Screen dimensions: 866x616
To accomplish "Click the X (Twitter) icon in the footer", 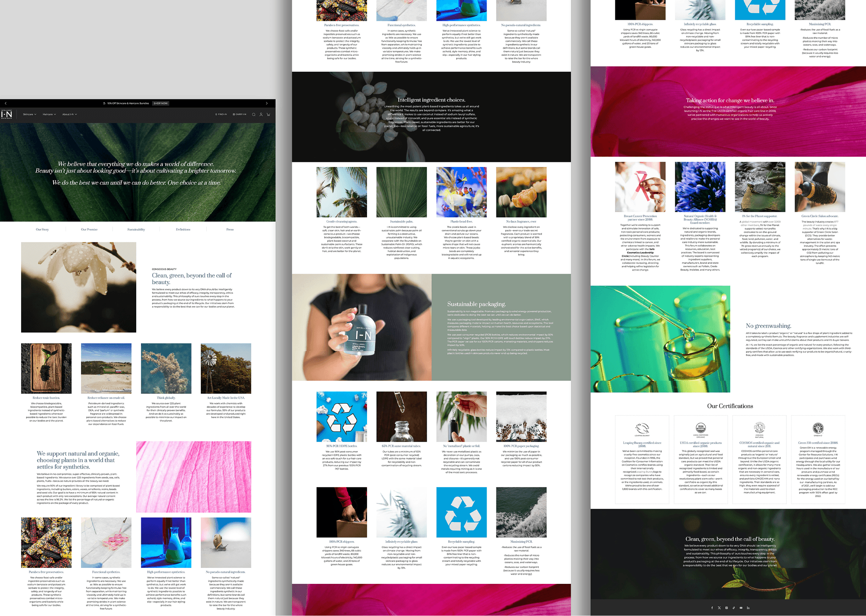I will 719,608.
